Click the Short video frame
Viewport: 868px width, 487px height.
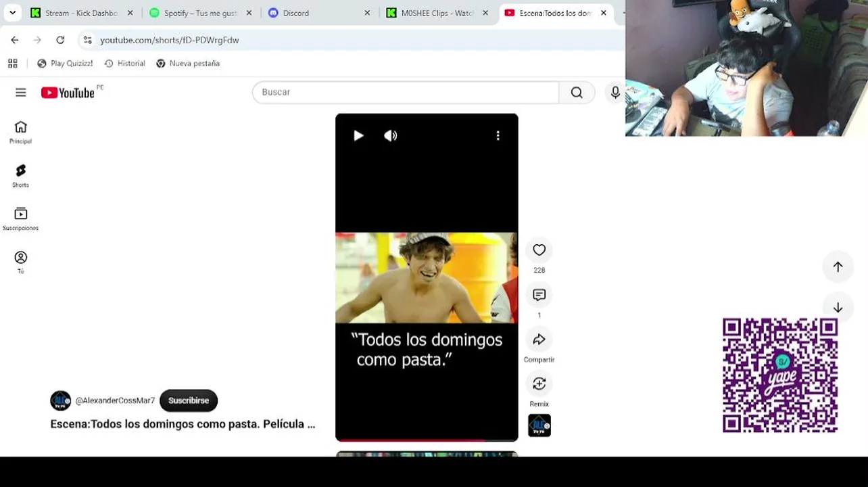[427, 277]
